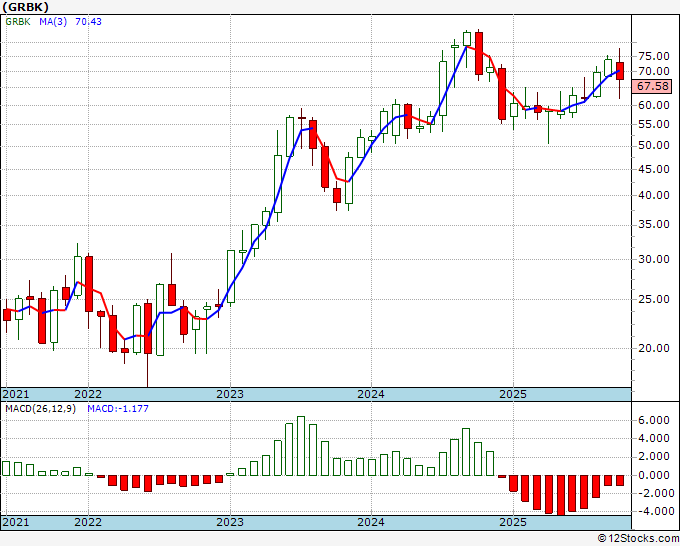Click the latest red candlestick near 70
680x546 pixels.
click(x=620, y=71)
